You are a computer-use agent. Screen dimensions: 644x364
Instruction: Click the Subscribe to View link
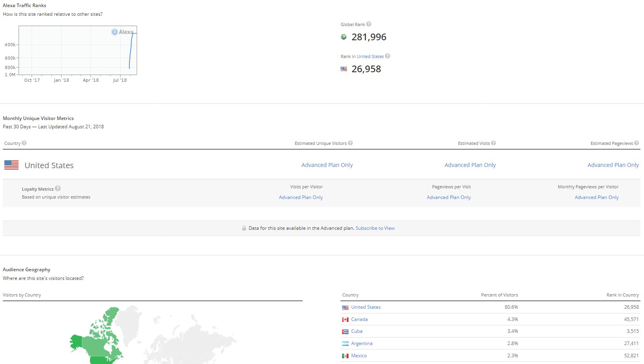375,228
